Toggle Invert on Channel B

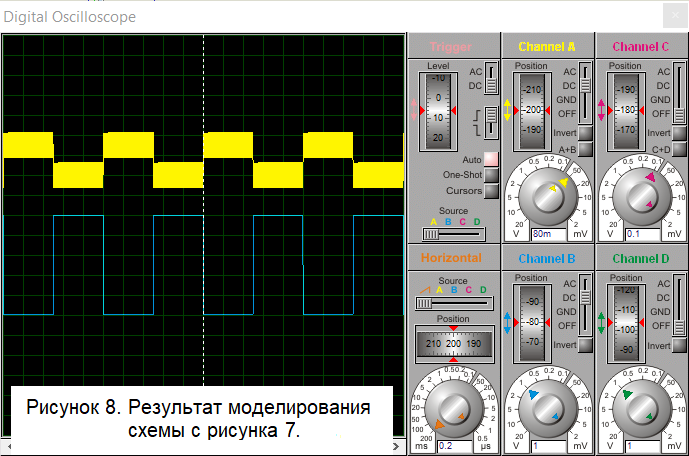pos(584,345)
